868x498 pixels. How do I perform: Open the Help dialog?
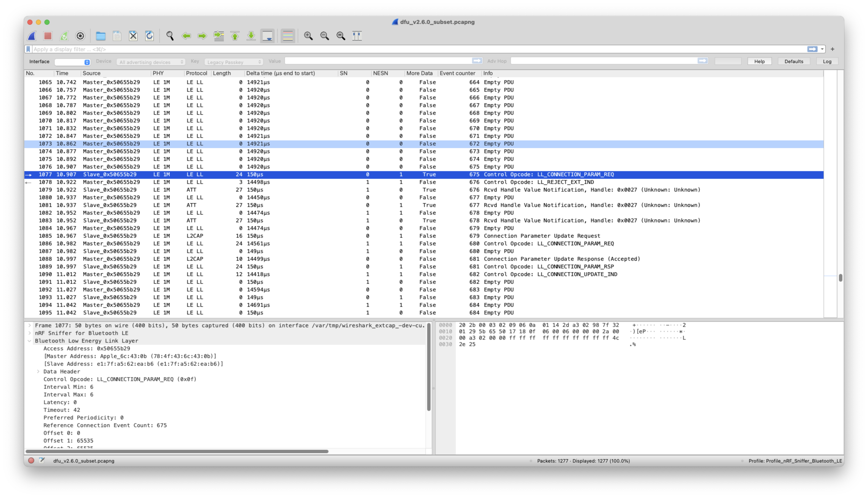[759, 61]
